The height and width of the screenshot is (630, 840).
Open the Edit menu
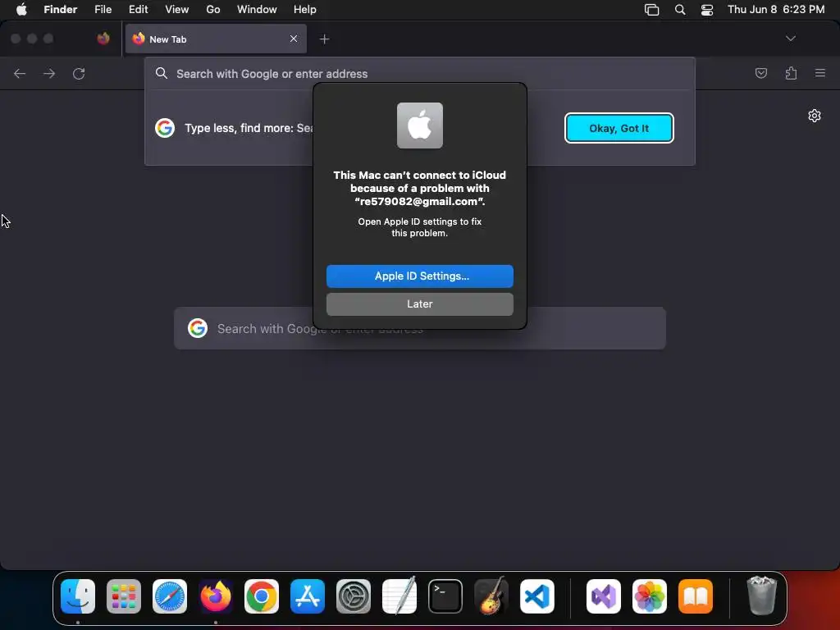(x=138, y=10)
